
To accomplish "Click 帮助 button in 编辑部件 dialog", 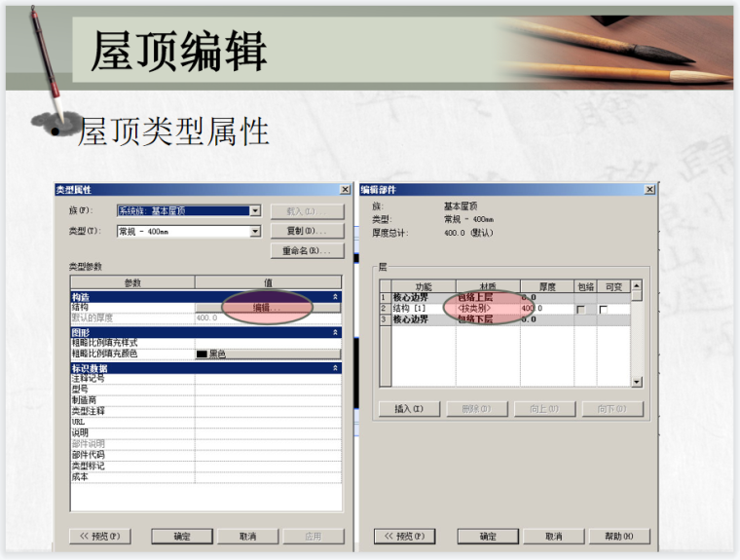I will (x=620, y=536).
